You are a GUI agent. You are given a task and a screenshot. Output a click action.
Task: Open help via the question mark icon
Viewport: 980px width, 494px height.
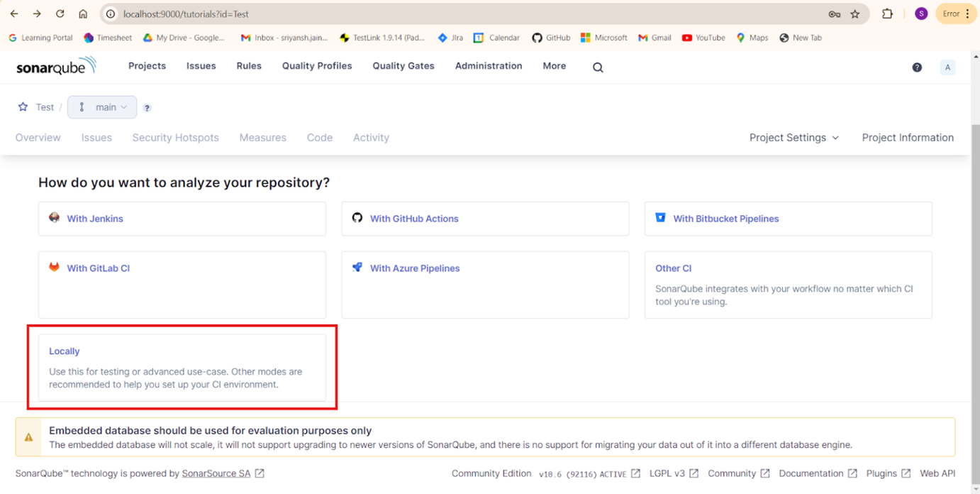(x=917, y=67)
